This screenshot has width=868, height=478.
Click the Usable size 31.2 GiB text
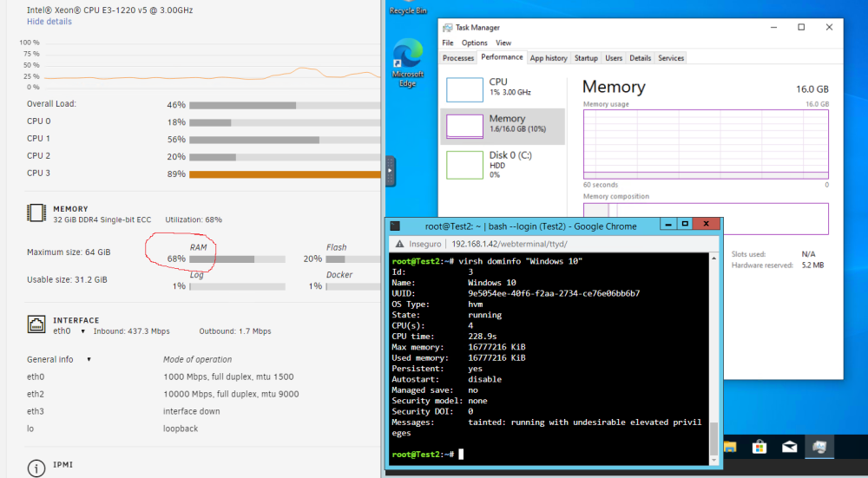tap(67, 280)
